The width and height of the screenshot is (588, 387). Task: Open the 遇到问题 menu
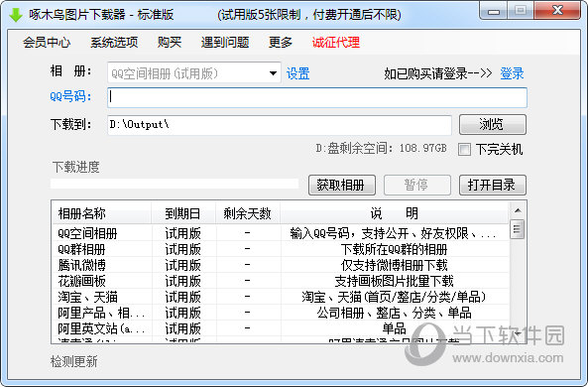(225, 42)
